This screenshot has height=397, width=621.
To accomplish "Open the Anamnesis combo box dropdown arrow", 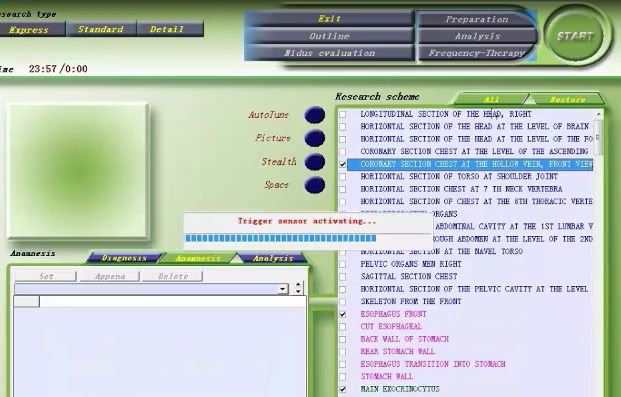I will click(283, 288).
